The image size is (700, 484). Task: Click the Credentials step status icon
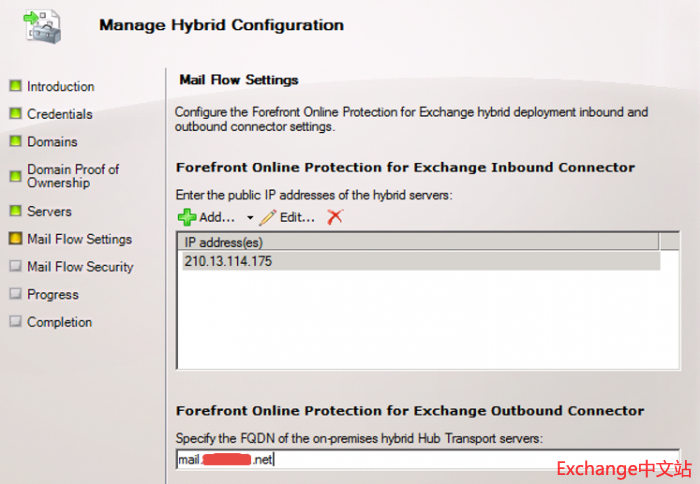pyautogui.click(x=15, y=114)
